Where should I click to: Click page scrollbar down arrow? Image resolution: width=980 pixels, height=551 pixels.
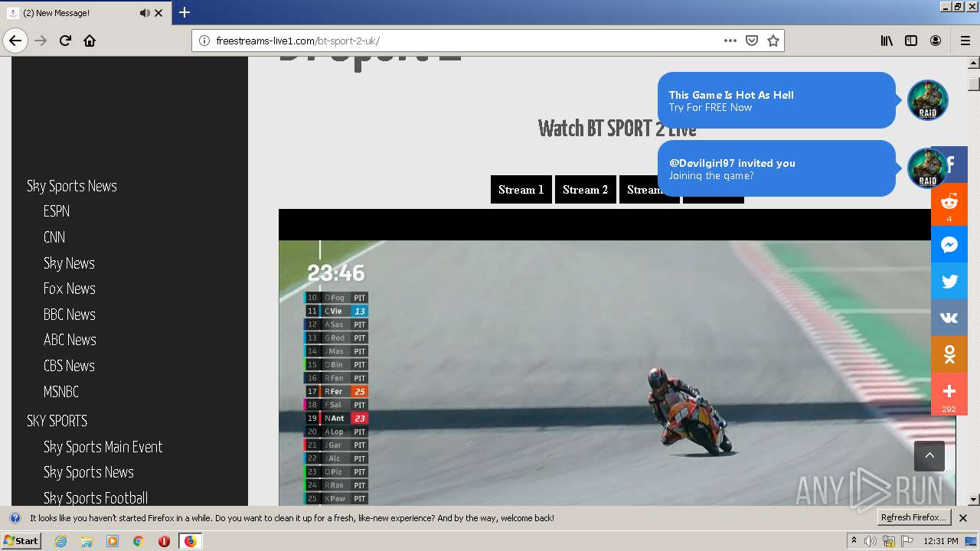(x=974, y=500)
